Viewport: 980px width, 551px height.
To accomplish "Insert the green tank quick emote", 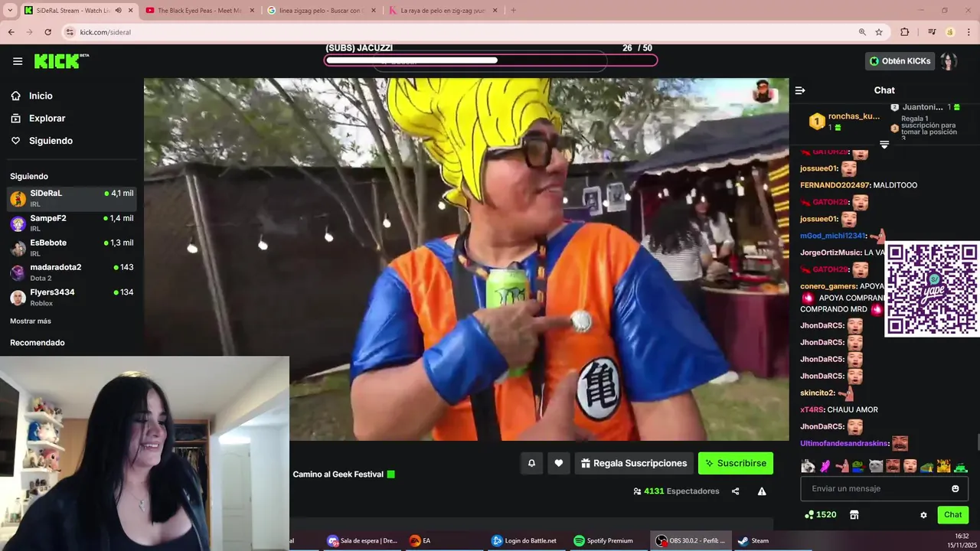I will (960, 466).
